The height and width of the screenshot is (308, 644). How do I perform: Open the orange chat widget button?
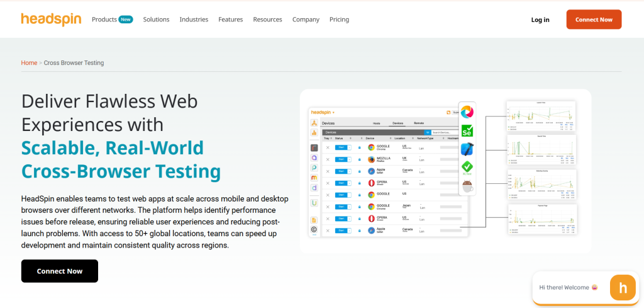coord(623,288)
